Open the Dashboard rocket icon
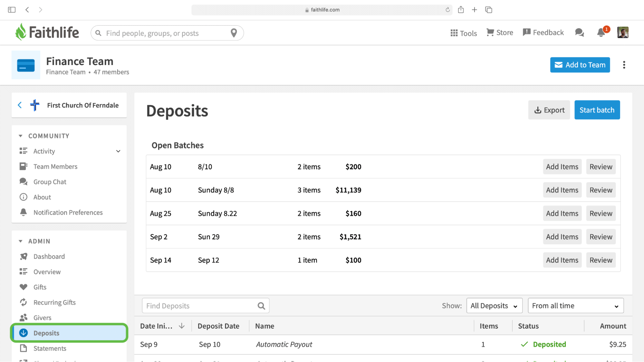644x362 pixels. tap(24, 256)
